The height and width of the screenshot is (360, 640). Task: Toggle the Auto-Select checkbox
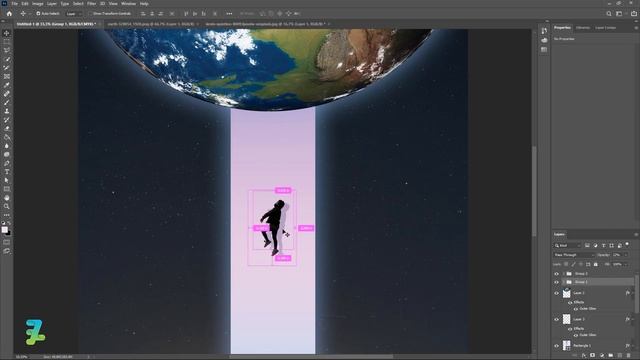(x=38, y=13)
